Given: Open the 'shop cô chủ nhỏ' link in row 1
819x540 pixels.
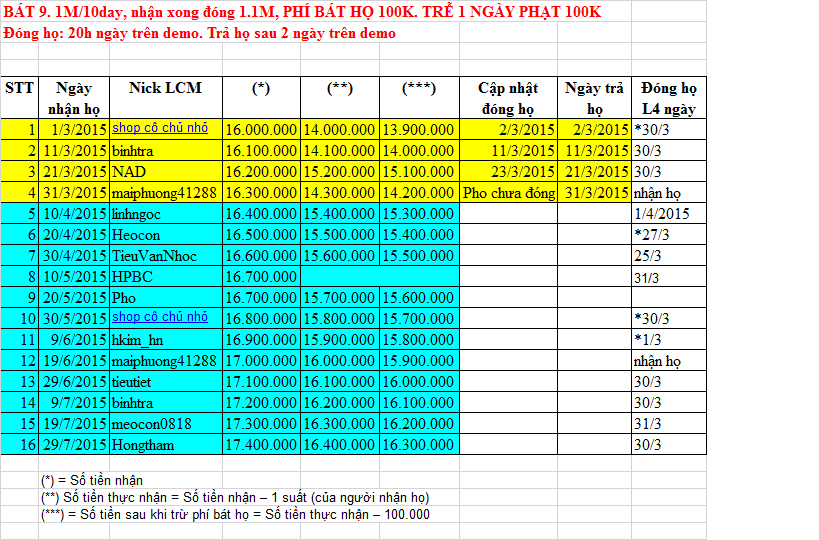Looking at the screenshot, I should point(160,128).
